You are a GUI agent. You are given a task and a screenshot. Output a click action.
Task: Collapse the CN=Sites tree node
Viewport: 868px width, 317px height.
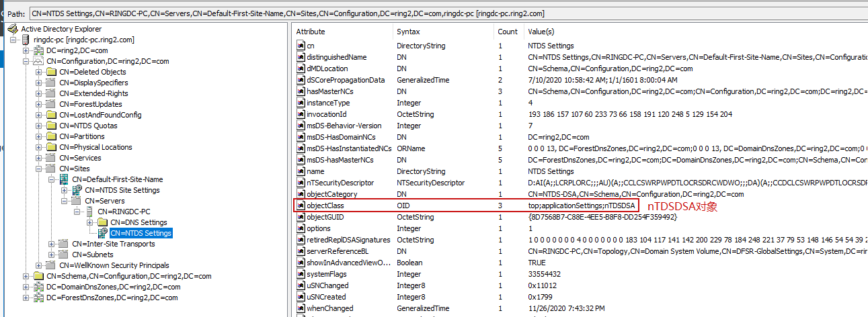[x=39, y=169]
